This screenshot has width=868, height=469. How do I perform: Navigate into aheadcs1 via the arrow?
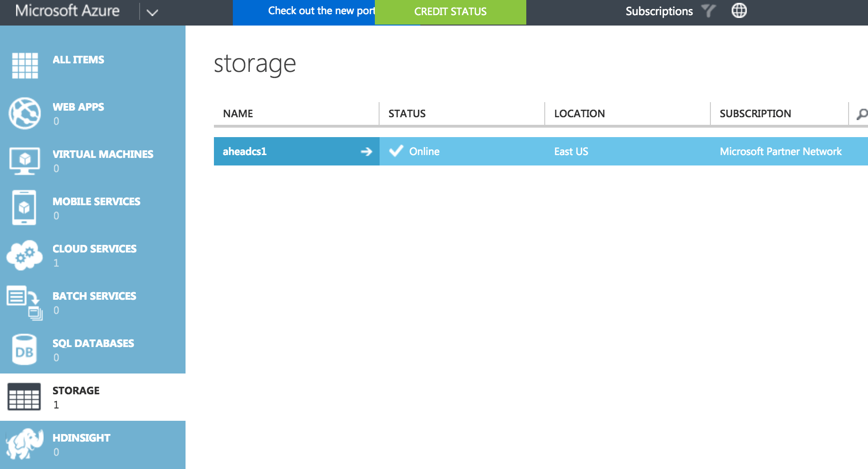click(366, 151)
